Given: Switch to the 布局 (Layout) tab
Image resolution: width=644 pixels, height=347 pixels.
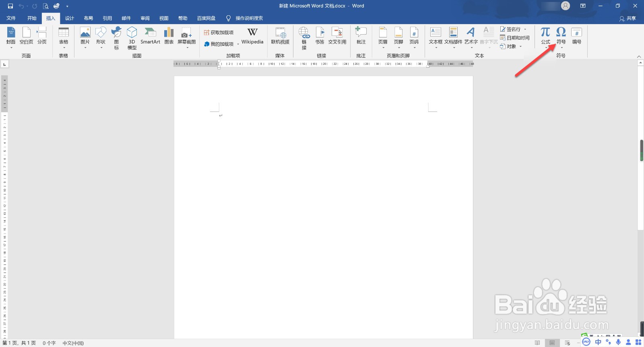Looking at the screenshot, I should (89, 18).
